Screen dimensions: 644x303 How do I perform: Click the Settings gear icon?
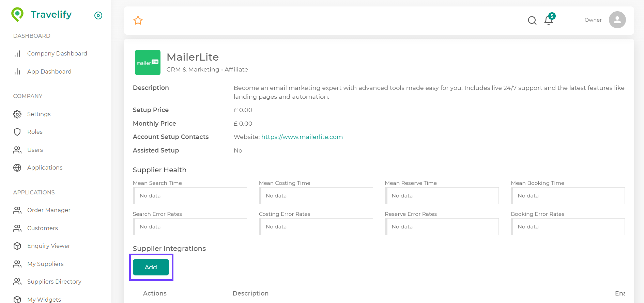coord(17,114)
